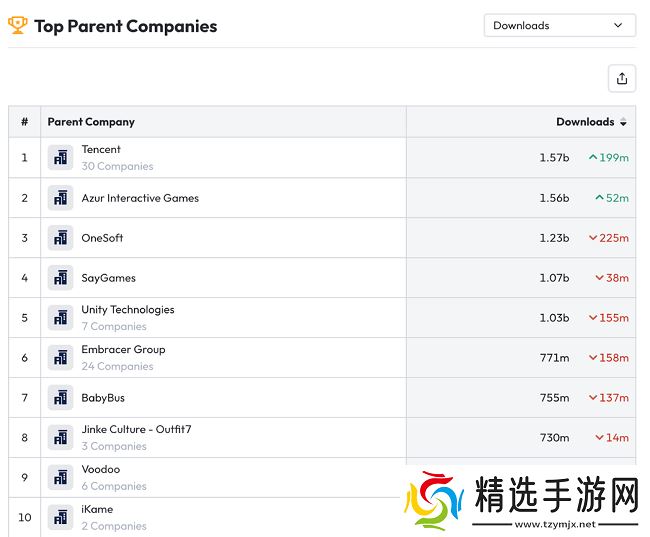Open the Azur Interactive Games link
The height and width of the screenshot is (537, 650).
point(140,198)
